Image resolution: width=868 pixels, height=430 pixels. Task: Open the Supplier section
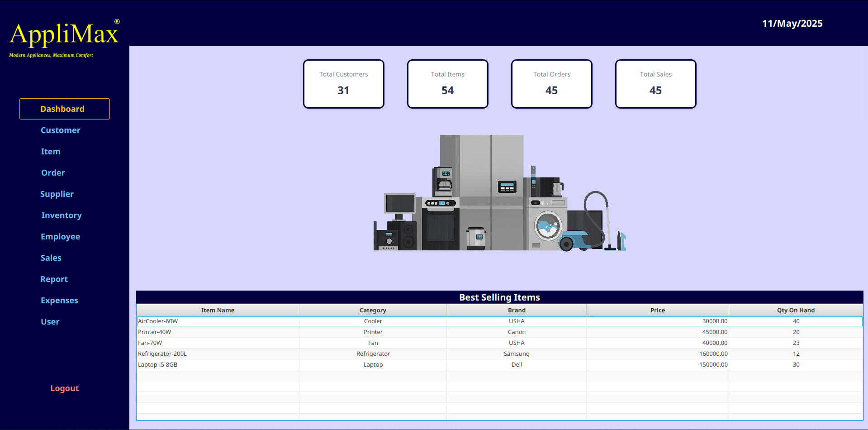click(x=57, y=194)
